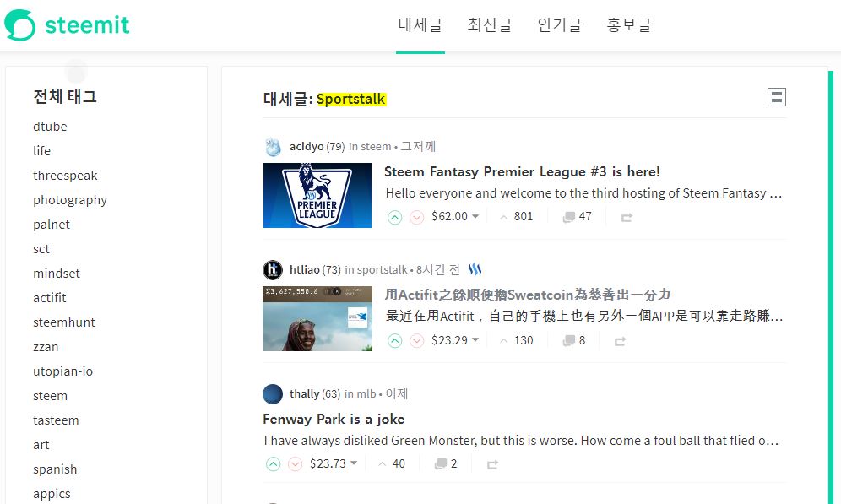841x504 pixels.
Task: Downvote the Steem Fantasy Premier League post
Action: 417,217
